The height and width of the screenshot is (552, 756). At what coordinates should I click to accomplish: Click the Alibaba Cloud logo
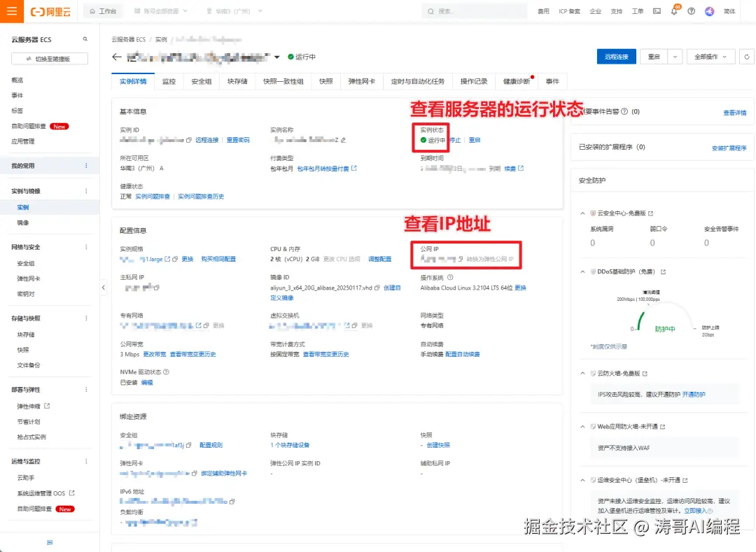pyautogui.click(x=50, y=12)
